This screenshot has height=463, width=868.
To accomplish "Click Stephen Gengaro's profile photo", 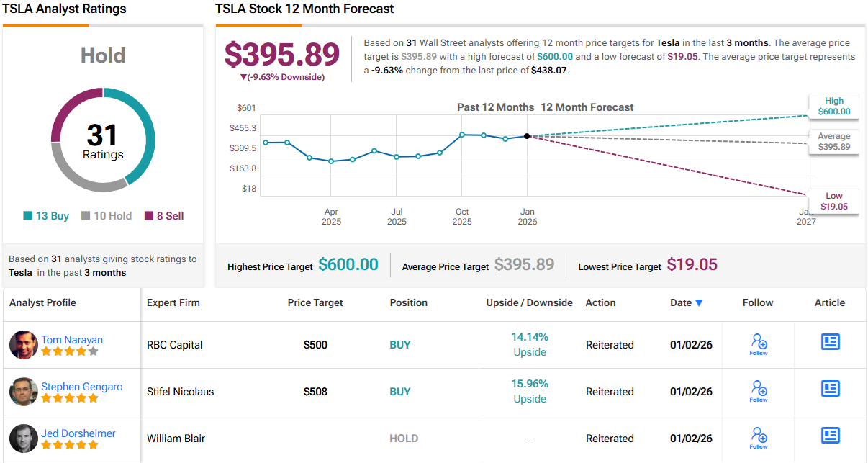I will [24, 392].
